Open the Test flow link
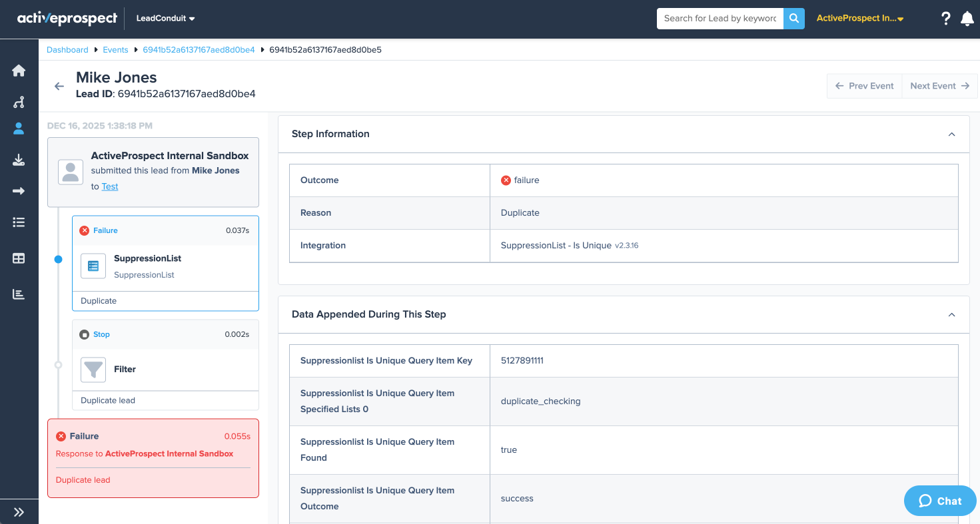Image resolution: width=980 pixels, height=524 pixels. pyautogui.click(x=110, y=186)
